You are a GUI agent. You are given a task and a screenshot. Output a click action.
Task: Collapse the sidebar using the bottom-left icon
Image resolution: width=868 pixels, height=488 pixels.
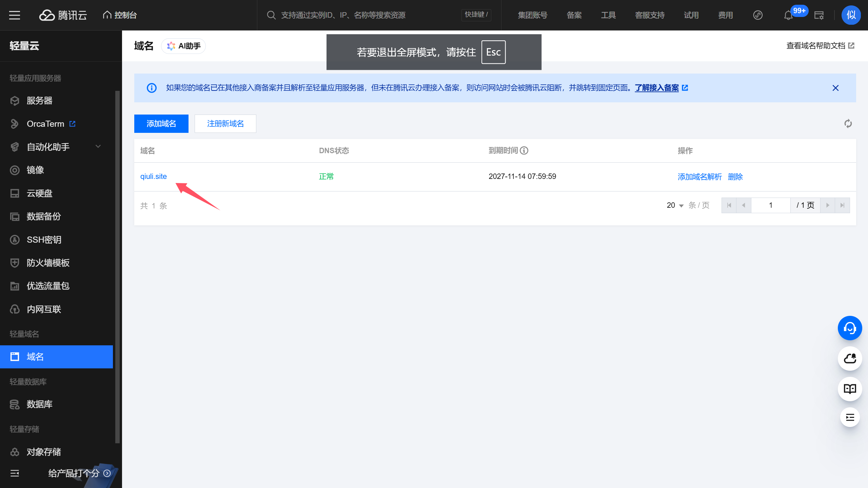[x=15, y=473]
